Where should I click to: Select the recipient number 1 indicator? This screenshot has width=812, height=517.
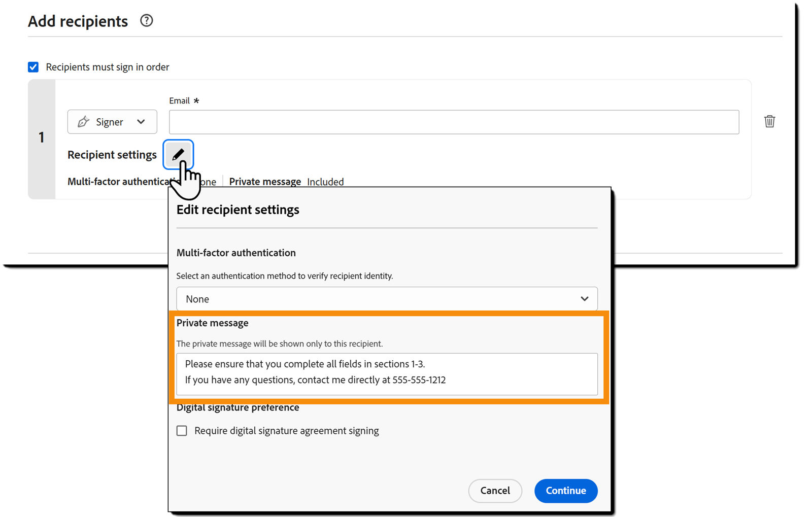42,137
